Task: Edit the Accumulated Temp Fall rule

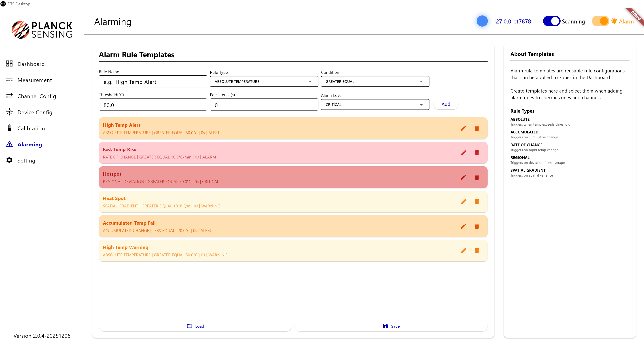Action: coord(463,226)
